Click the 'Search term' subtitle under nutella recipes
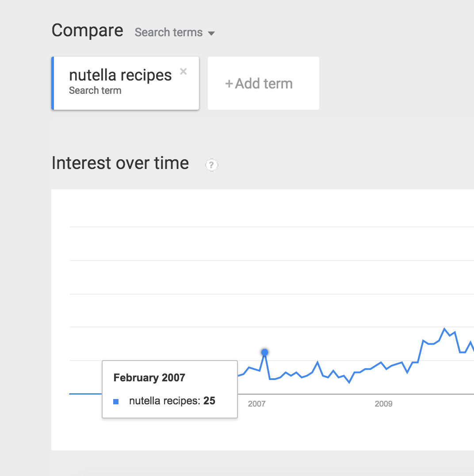474x476 pixels. point(95,91)
